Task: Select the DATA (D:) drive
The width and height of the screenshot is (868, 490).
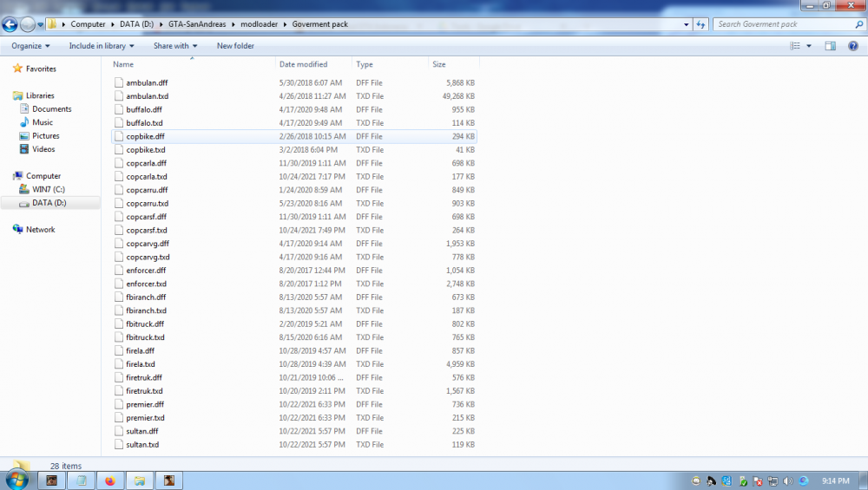Action: pyautogui.click(x=50, y=203)
